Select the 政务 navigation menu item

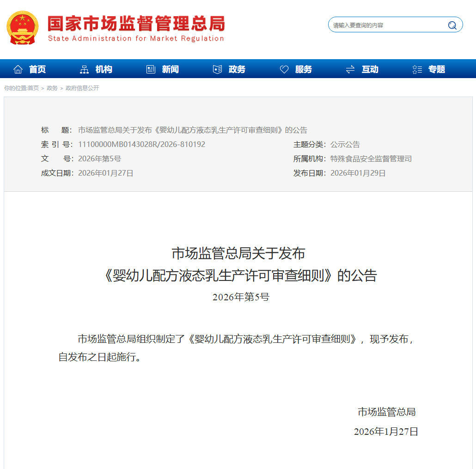[237, 69]
